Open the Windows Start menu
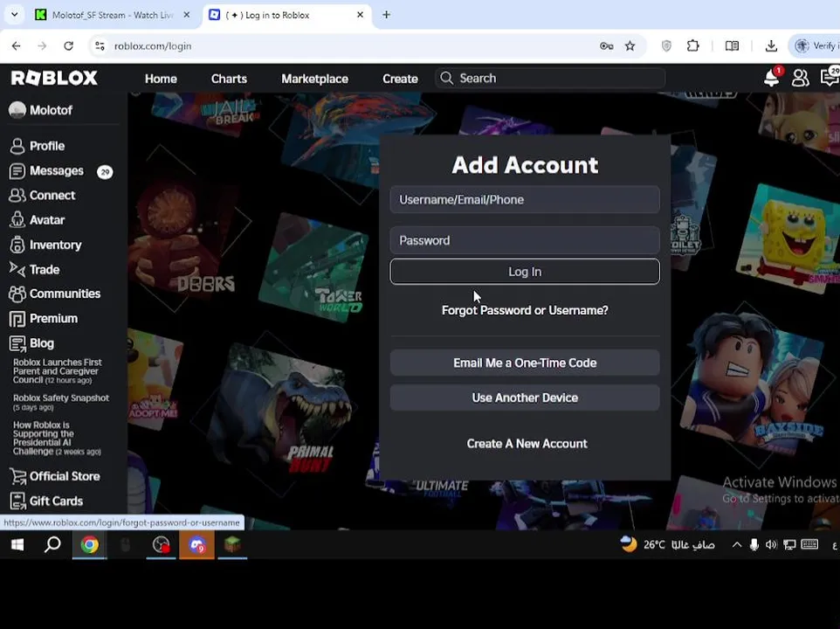The height and width of the screenshot is (629, 840). (17, 545)
